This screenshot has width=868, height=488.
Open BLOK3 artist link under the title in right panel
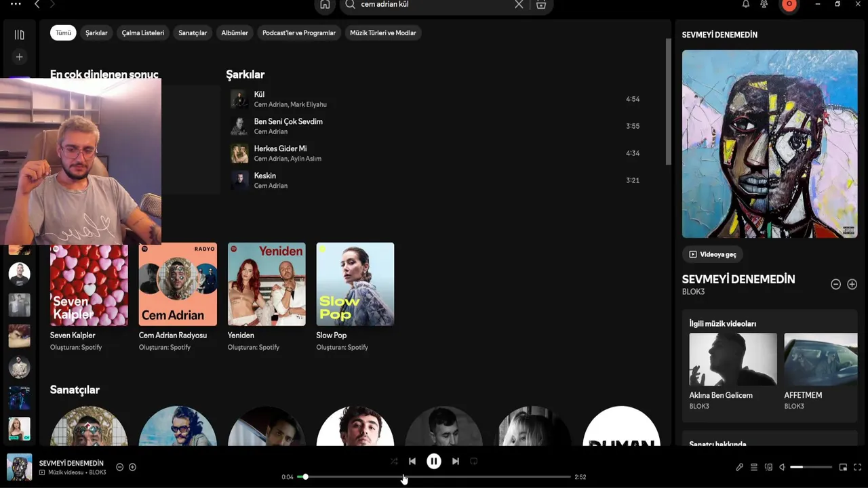pos(693,292)
